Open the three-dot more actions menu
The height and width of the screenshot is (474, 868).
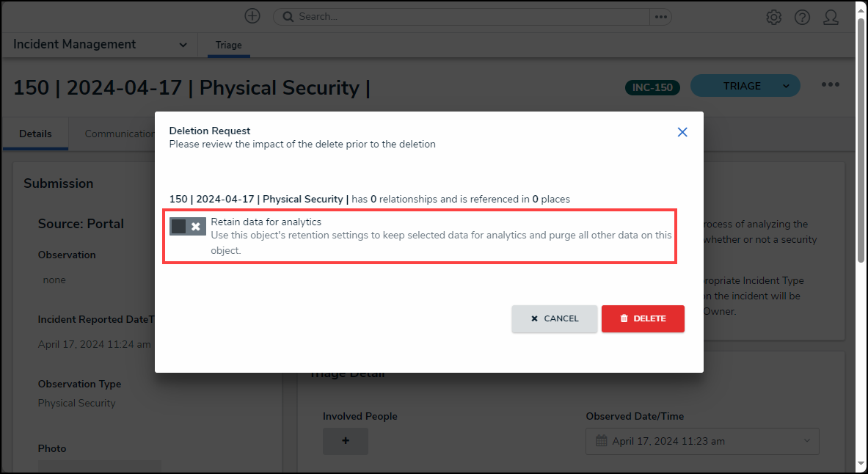click(830, 85)
